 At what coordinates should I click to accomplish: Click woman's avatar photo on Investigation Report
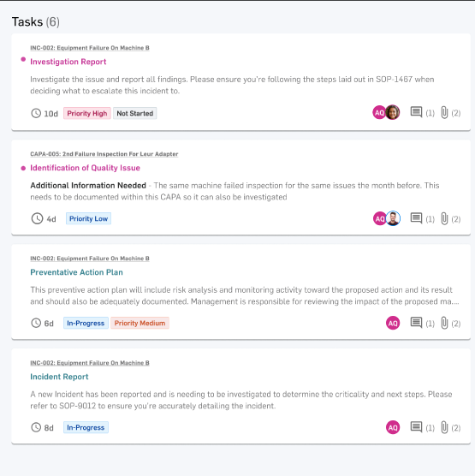tap(393, 112)
